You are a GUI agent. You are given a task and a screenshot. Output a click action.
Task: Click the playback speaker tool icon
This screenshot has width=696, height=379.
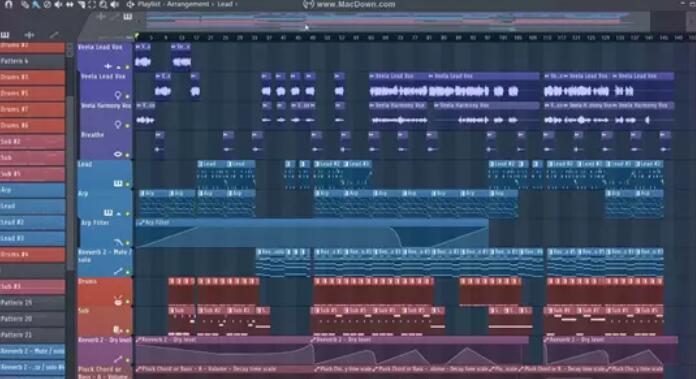[115, 4]
